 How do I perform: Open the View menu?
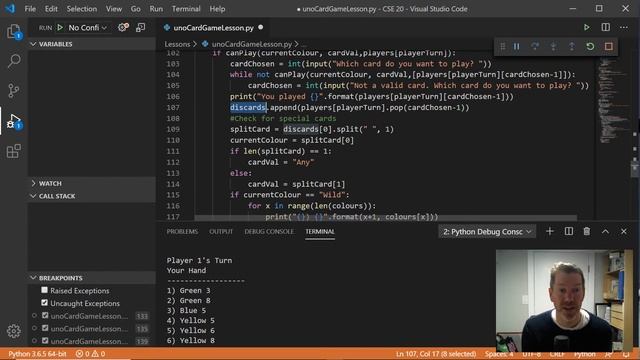pyautogui.click(x=113, y=9)
